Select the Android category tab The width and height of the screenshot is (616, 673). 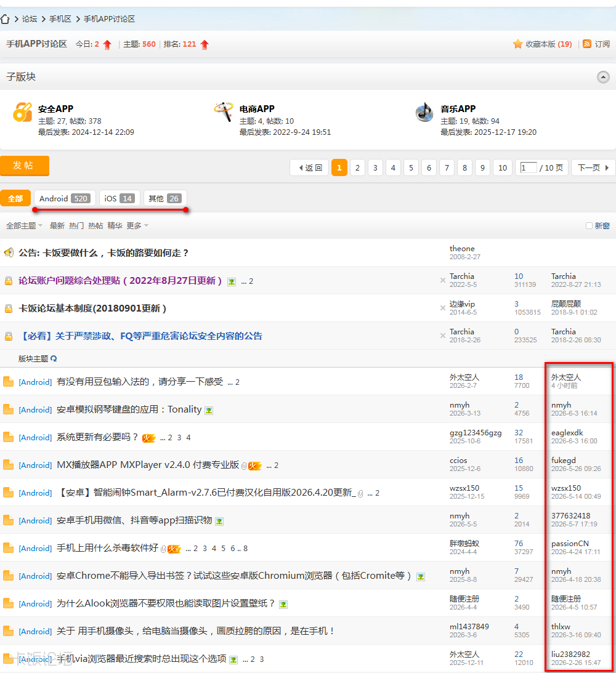point(65,198)
